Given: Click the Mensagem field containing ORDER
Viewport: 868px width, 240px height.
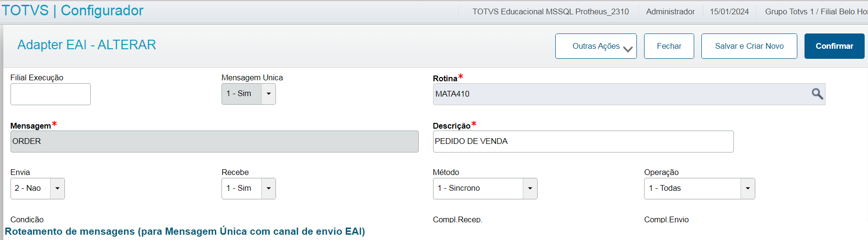Looking at the screenshot, I should 214,142.
